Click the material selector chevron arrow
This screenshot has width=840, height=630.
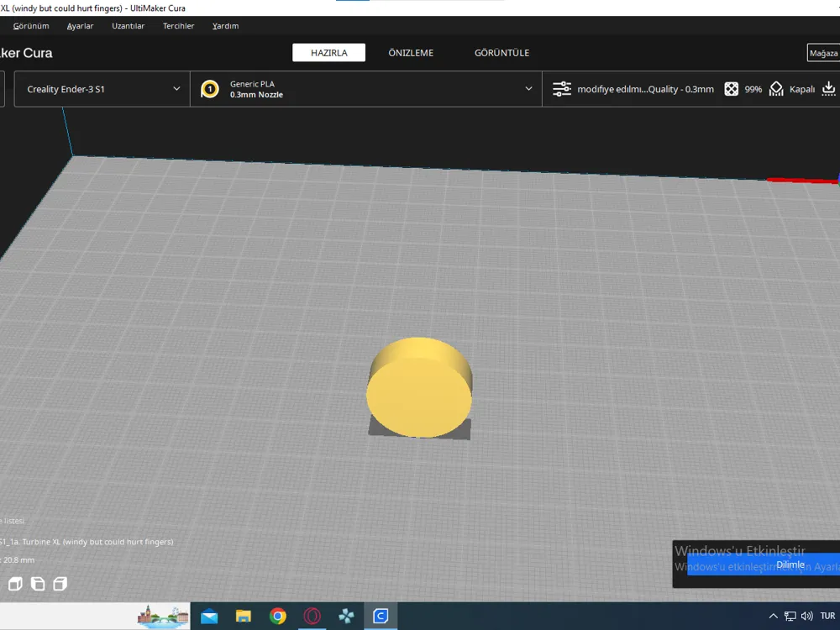tap(528, 89)
